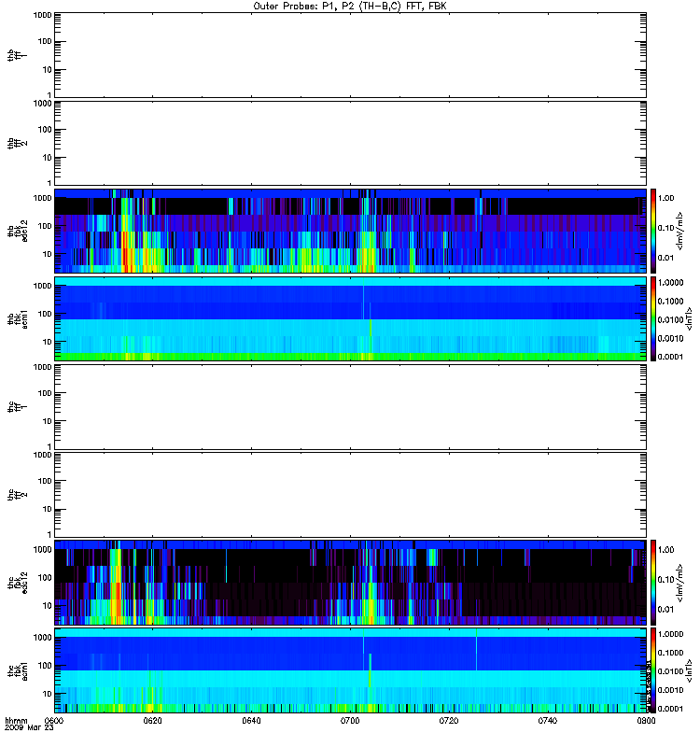This screenshot has height=747, width=700.
Task: Click the "hhmm" axis unit label
Action: tap(16, 721)
